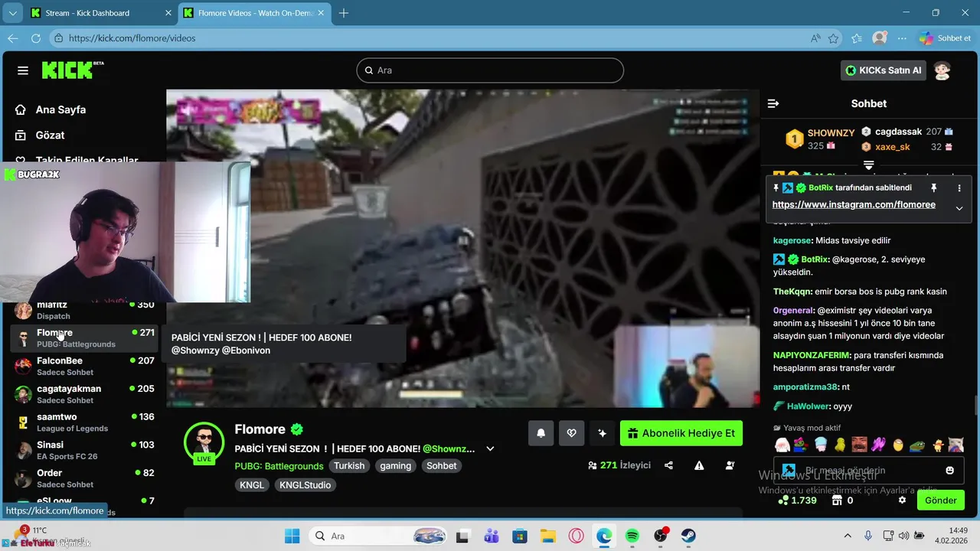Click the user moderation icon beside report
Viewport: 980px width, 551px height.
pos(730,465)
